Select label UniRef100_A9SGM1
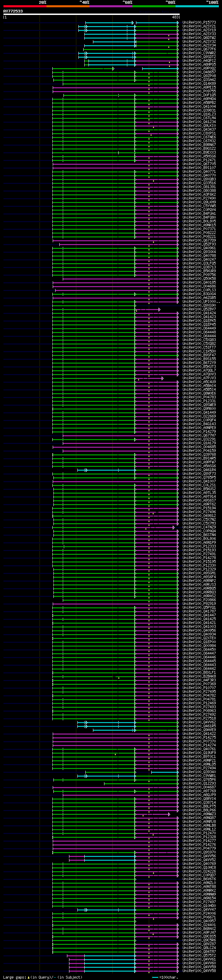 pyautogui.click(x=199, y=573)
